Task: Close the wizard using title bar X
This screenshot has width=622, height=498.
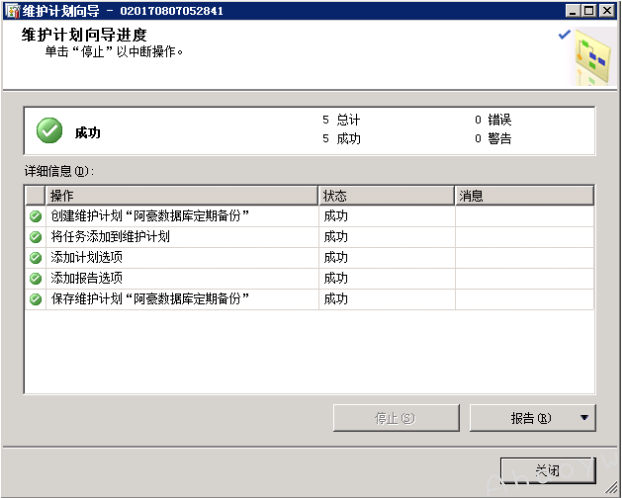Action: [x=606, y=11]
